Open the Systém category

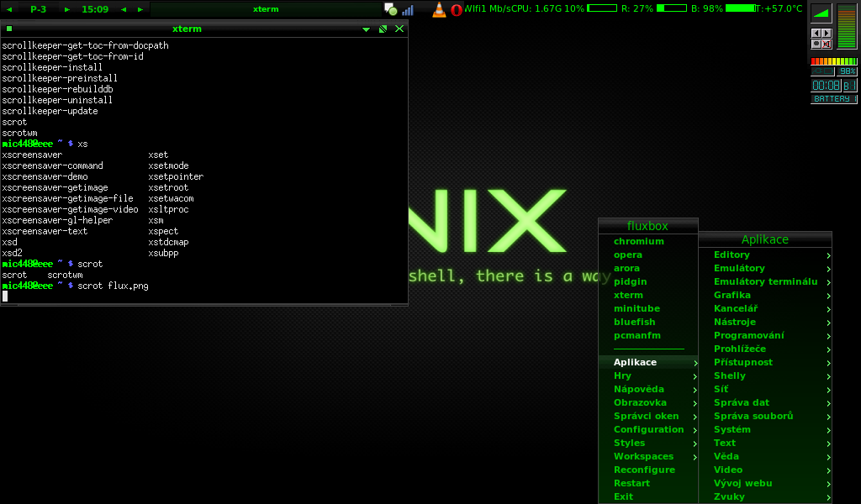pos(765,429)
